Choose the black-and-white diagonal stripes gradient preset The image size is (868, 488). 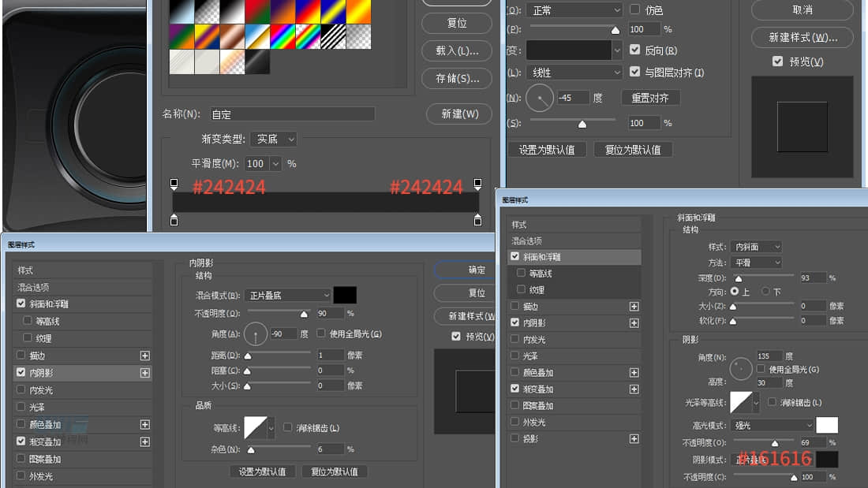pos(333,36)
